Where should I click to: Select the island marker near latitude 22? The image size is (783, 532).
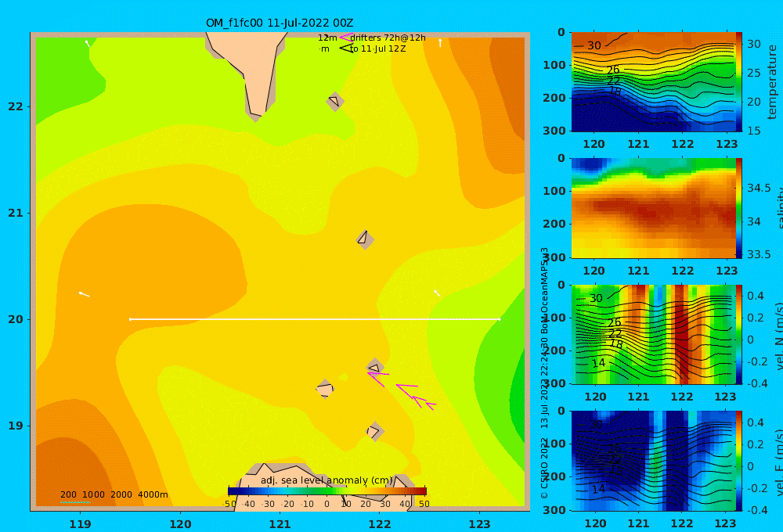335,101
